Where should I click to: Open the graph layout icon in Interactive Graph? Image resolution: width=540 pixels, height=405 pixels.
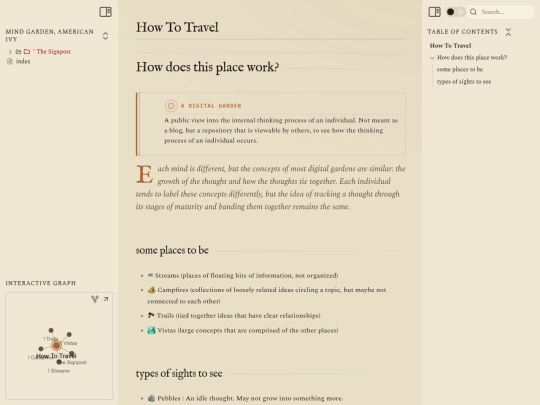(x=95, y=299)
